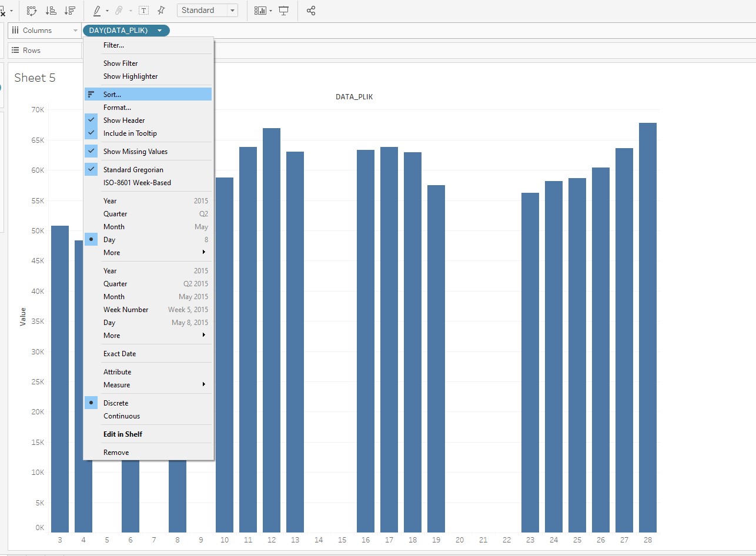Choose Sort... from the context menu
The height and width of the screenshot is (556, 756).
tap(112, 94)
